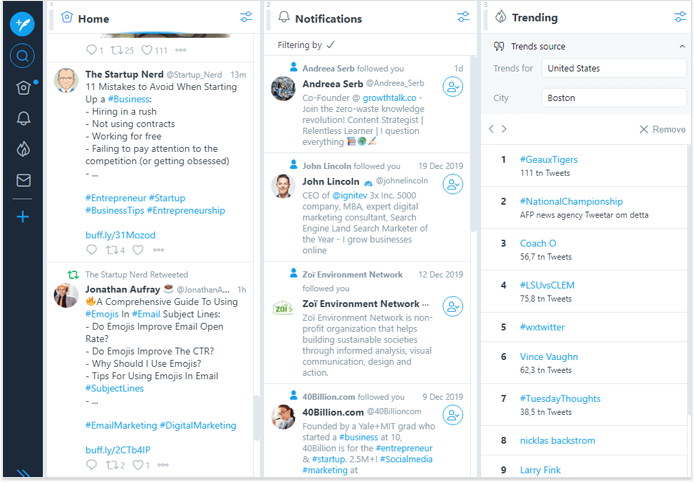The image size is (694, 482).
Task: Open more options on 11 Mistakes tweet
Action: (158, 250)
